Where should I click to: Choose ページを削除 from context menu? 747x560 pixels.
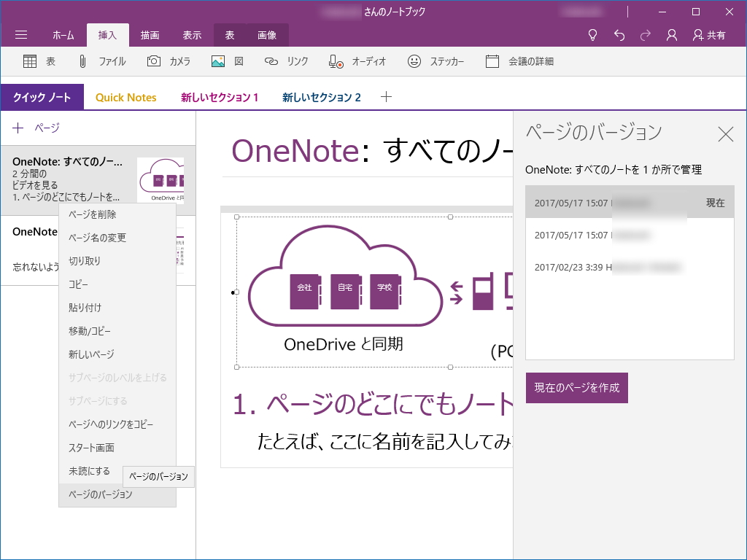(x=117, y=214)
